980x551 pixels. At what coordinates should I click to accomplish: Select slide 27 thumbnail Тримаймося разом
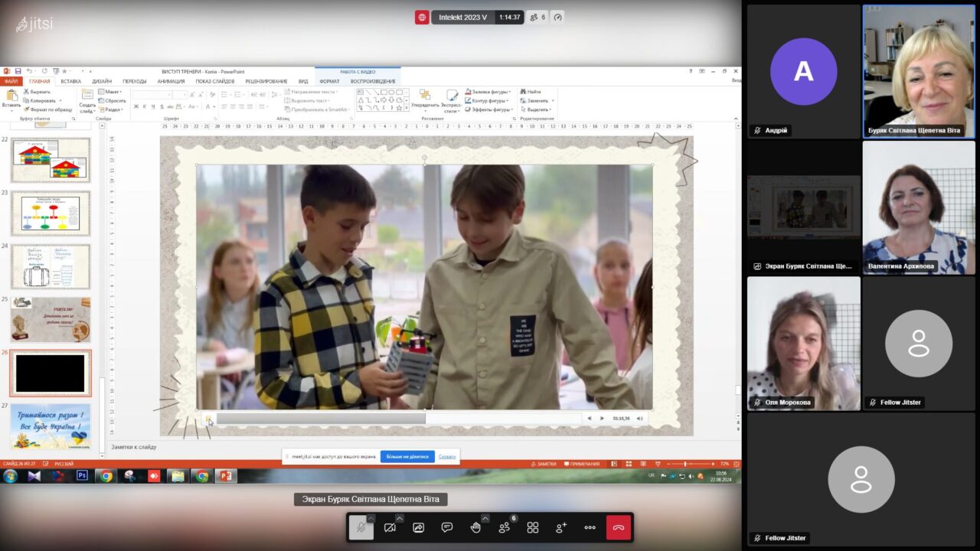50,426
